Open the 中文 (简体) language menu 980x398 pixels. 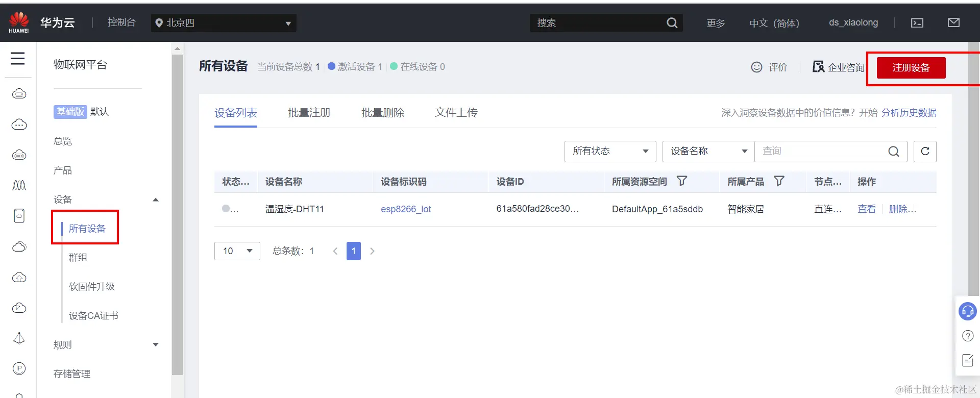click(x=774, y=23)
